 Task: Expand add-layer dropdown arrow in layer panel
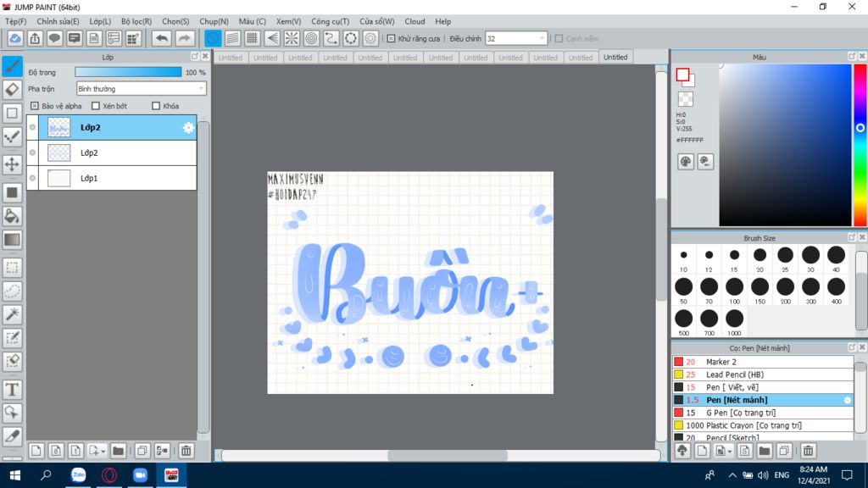[103, 452]
